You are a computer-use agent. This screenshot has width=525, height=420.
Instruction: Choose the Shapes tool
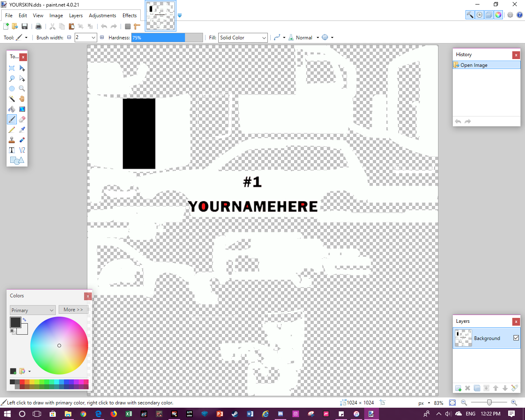[17, 160]
